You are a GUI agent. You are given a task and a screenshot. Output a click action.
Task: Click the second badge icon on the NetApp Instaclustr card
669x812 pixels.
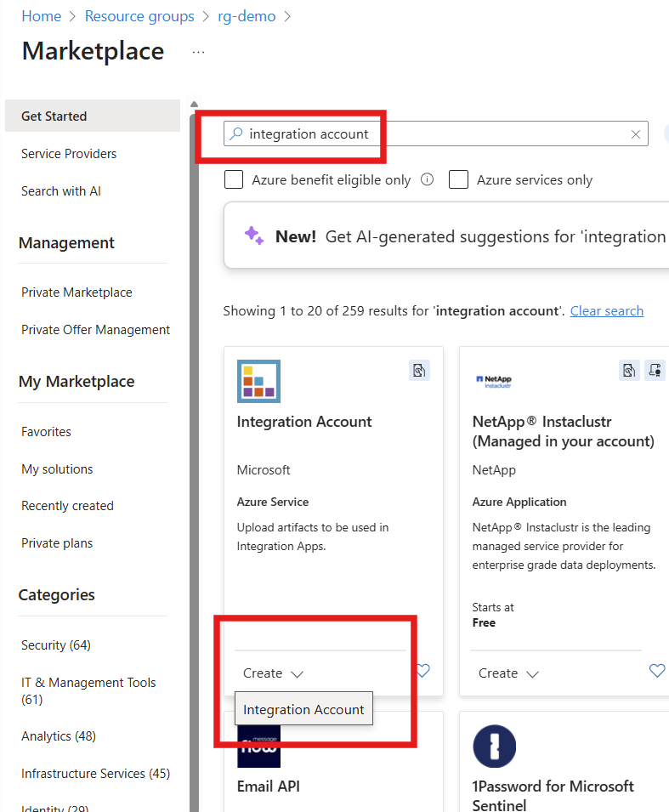coord(655,370)
